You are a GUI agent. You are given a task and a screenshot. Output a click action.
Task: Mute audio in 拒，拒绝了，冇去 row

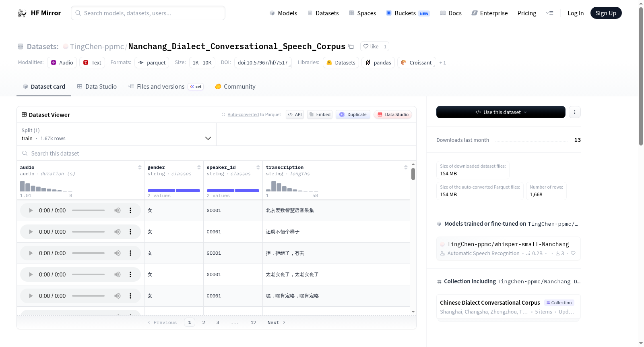click(117, 253)
